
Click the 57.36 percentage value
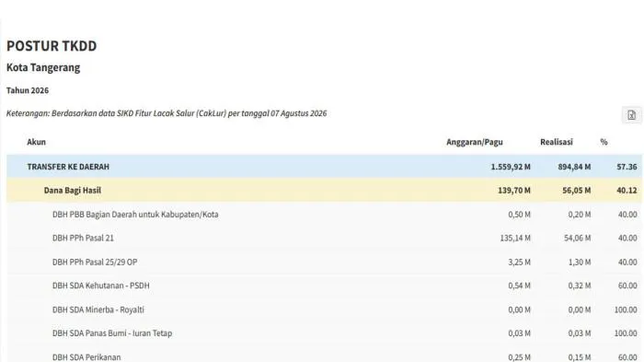[627, 167]
